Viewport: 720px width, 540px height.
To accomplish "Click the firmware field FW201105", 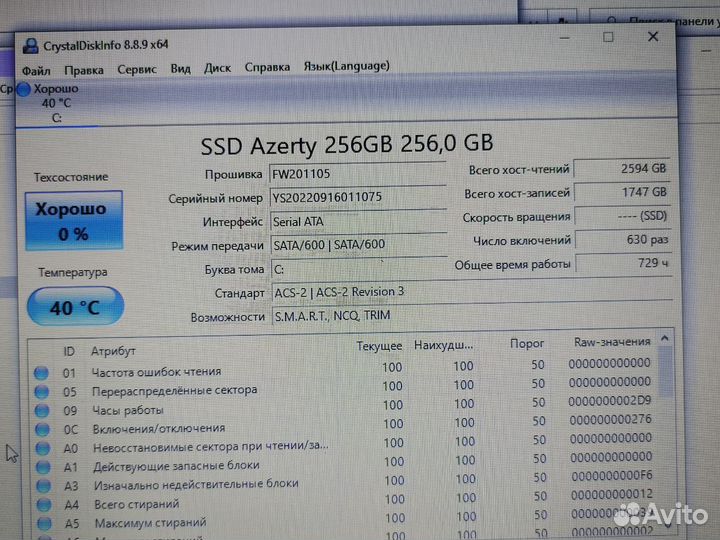I will point(357,174).
